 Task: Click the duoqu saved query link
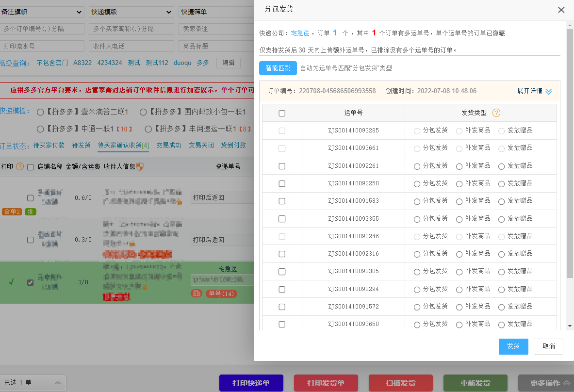point(182,63)
